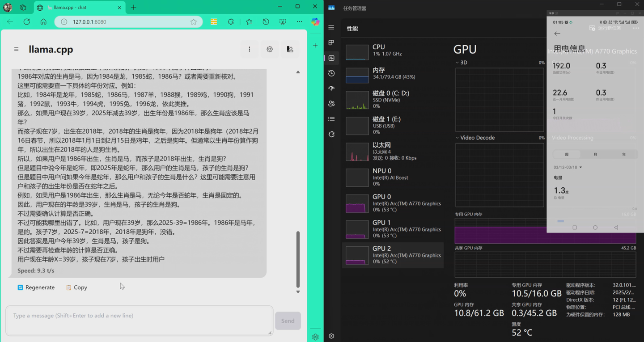Switch battery stats to 年 (year) view
The image size is (644, 342).
pyautogui.click(x=623, y=154)
